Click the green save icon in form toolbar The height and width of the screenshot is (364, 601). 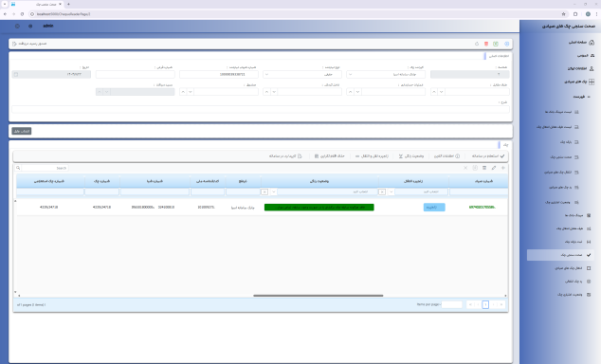point(496,44)
